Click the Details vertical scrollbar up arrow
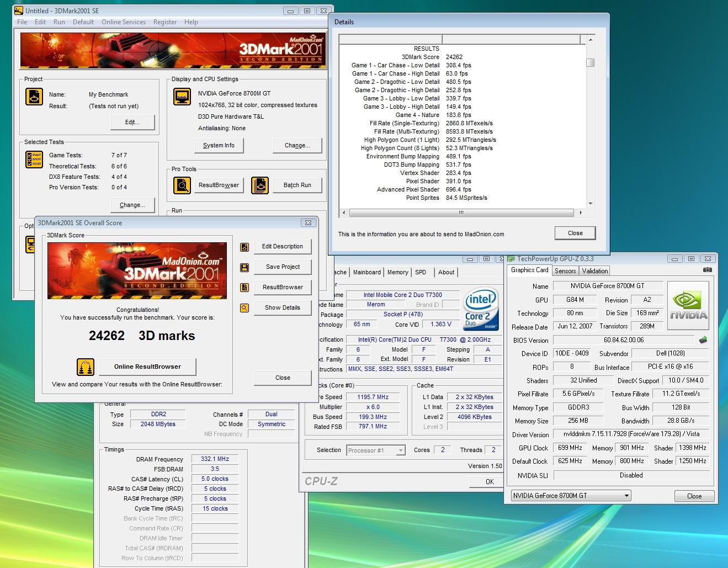Screen dimensions: 728x568 [590, 40]
